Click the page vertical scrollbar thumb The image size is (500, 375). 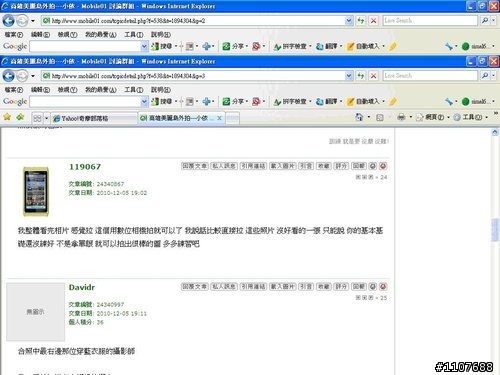coord(495,230)
